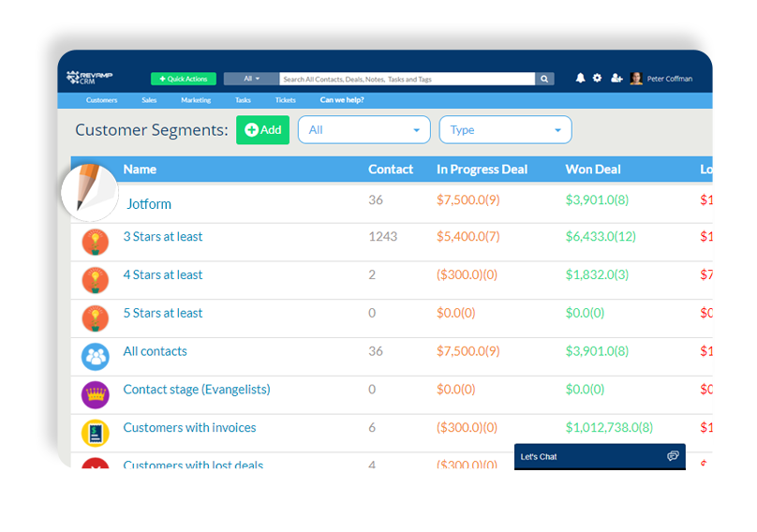
Task: Click the 3 Stars at least lightbulb icon
Action: pyautogui.click(x=96, y=242)
